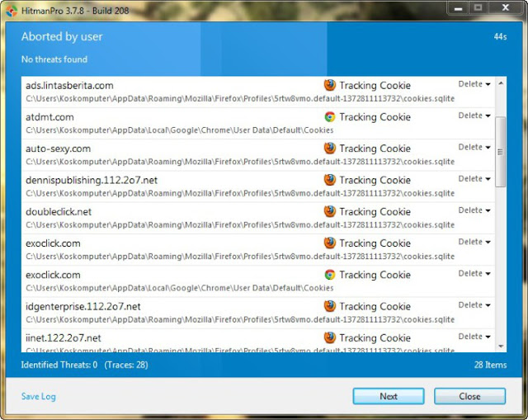Select the iinet.122.2o7.net entry
This screenshot has width=528, height=420.
point(258,341)
